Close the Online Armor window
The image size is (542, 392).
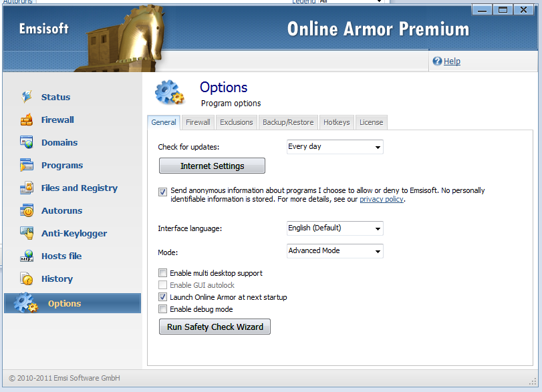pyautogui.click(x=524, y=9)
